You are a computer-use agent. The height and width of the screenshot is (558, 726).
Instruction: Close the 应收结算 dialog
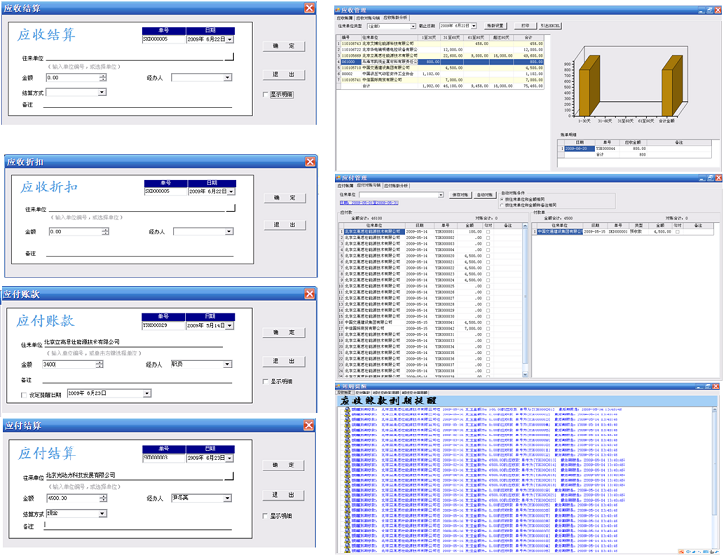coord(309,8)
